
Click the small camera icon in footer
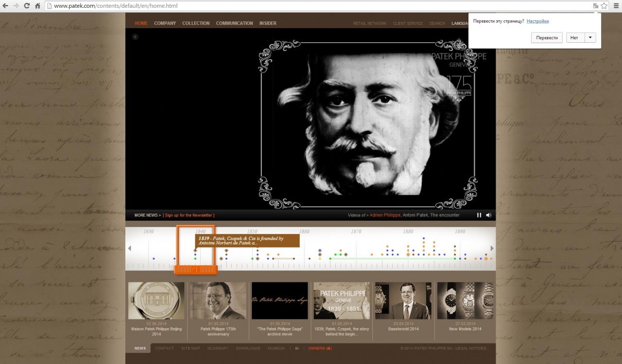(x=297, y=348)
